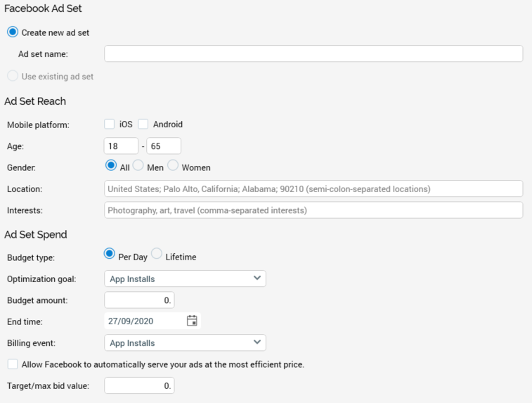Open the Billing event dropdown
This screenshot has height=403, width=532.
coord(185,343)
